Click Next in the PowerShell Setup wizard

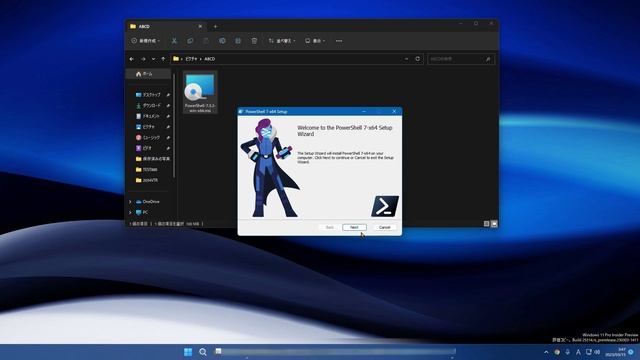(354, 227)
